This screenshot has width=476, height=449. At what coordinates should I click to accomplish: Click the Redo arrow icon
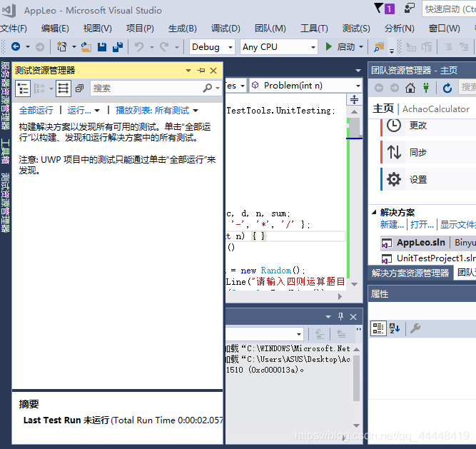pyautogui.click(x=164, y=46)
